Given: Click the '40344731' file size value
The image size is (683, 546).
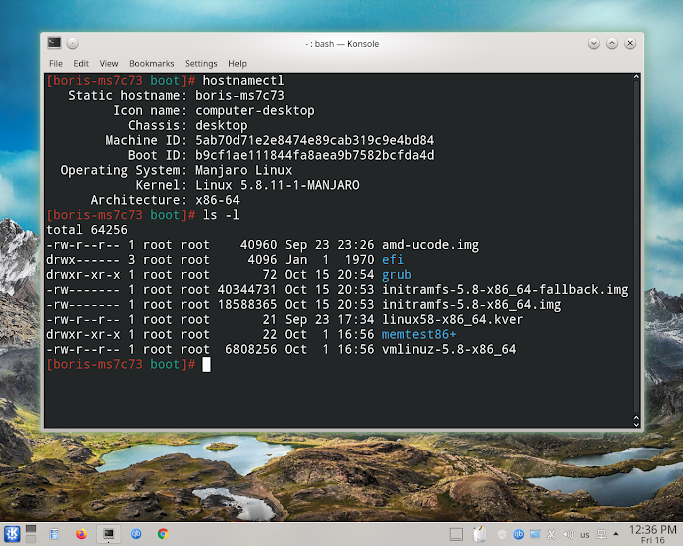Looking at the screenshot, I should pyautogui.click(x=247, y=290).
